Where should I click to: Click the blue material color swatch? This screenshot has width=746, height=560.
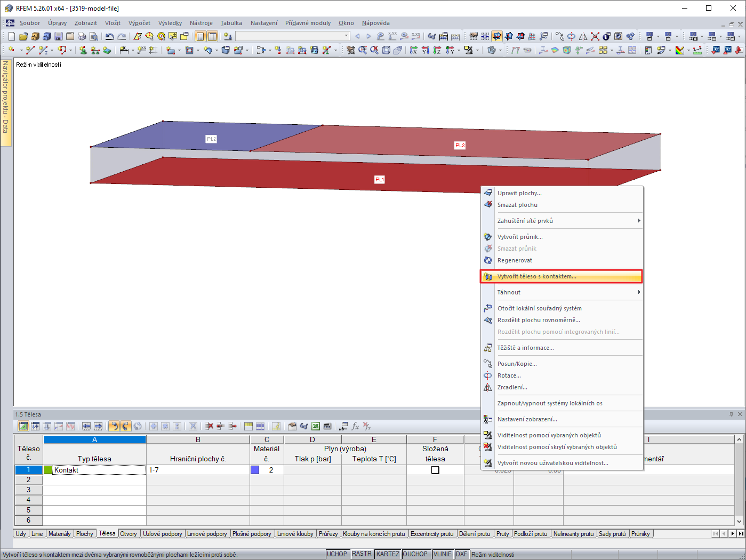(x=255, y=470)
